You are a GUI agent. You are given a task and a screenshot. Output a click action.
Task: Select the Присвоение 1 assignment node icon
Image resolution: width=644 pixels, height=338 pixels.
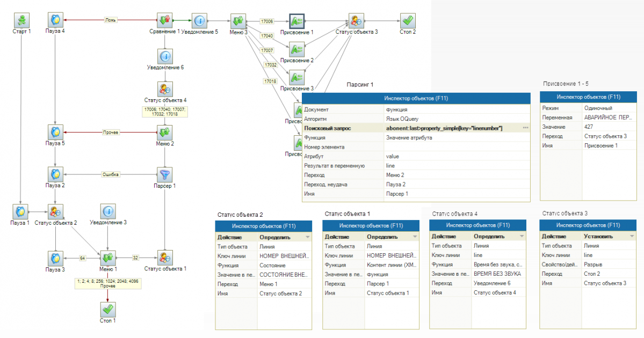(296, 21)
